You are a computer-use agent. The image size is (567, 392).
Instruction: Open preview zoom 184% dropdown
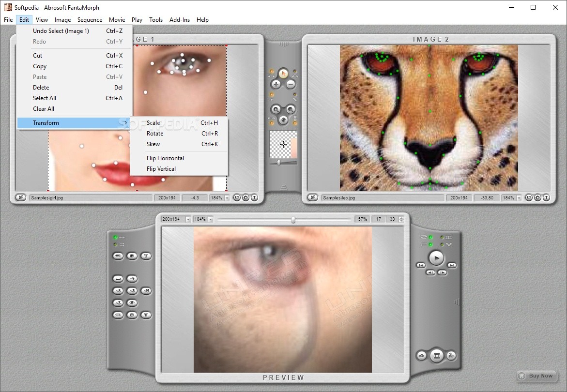(x=211, y=219)
